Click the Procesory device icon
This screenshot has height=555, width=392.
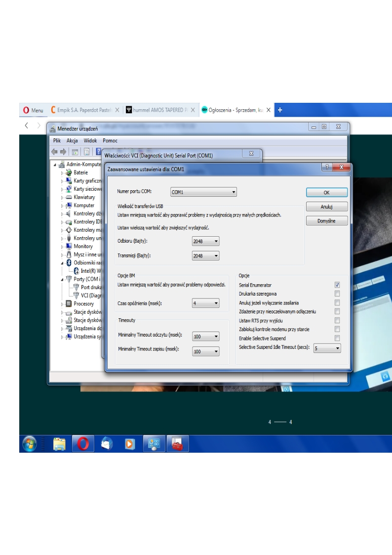(x=69, y=303)
